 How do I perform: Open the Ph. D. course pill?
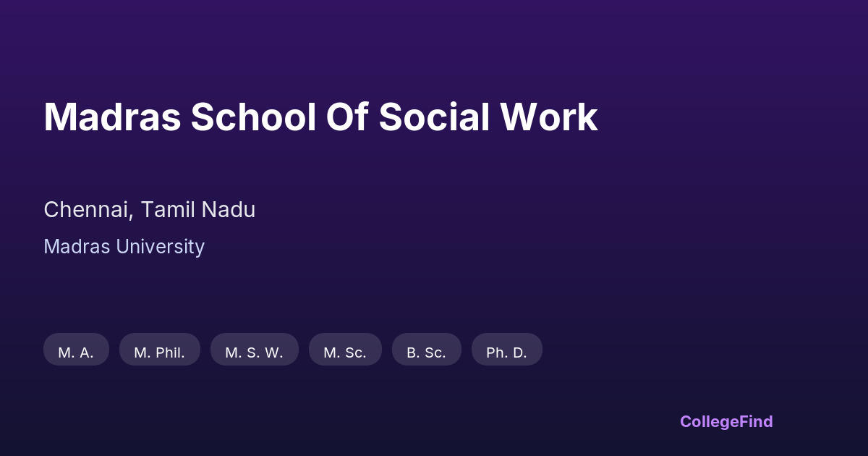(x=506, y=352)
